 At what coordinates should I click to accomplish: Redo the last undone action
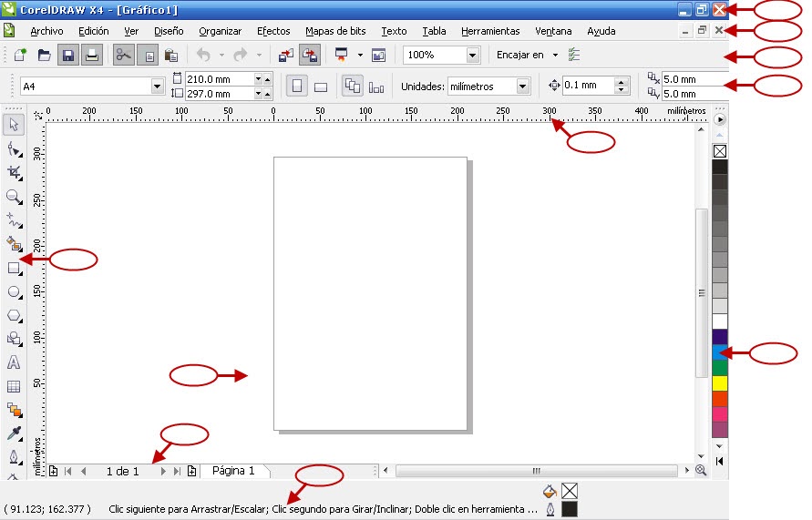[x=241, y=55]
